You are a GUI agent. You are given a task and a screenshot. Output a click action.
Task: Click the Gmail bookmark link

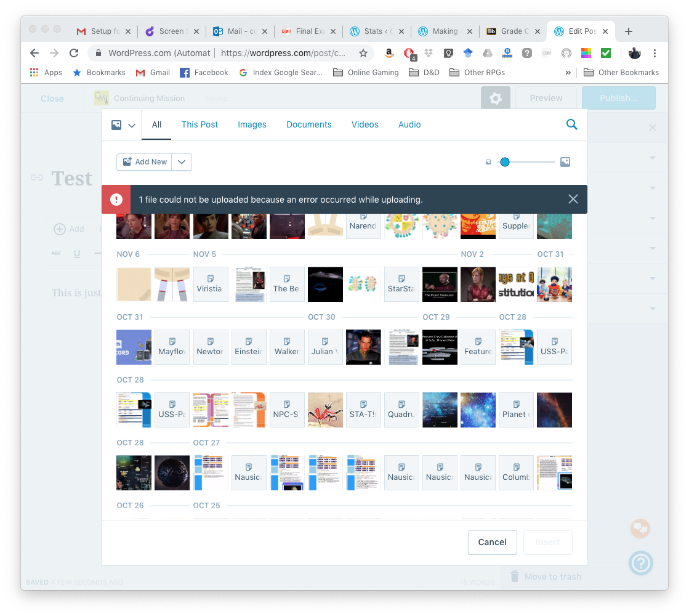[153, 73]
